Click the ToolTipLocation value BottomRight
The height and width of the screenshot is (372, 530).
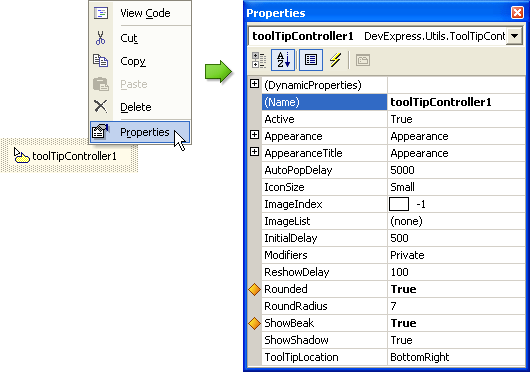pos(419,357)
